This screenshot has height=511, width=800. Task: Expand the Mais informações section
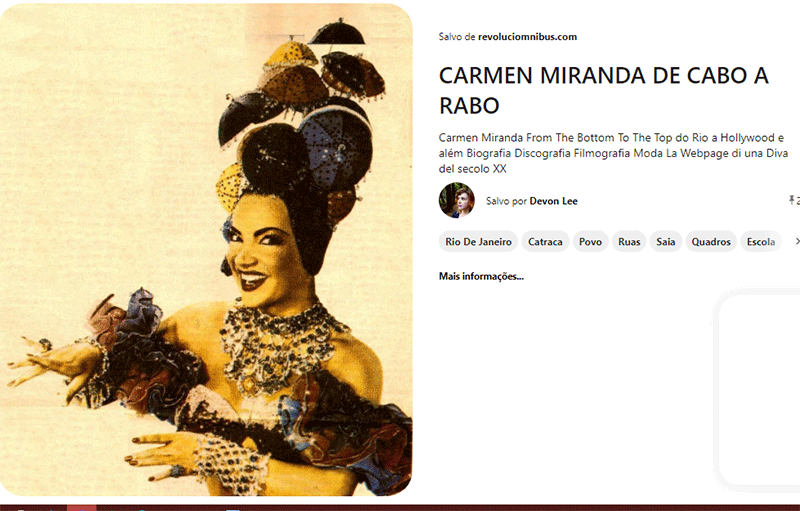(481, 276)
